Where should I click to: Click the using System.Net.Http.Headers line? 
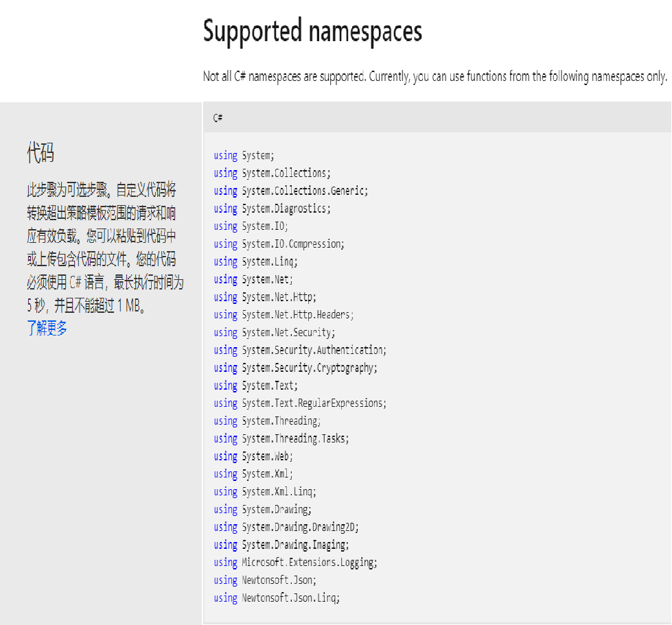[x=283, y=314]
